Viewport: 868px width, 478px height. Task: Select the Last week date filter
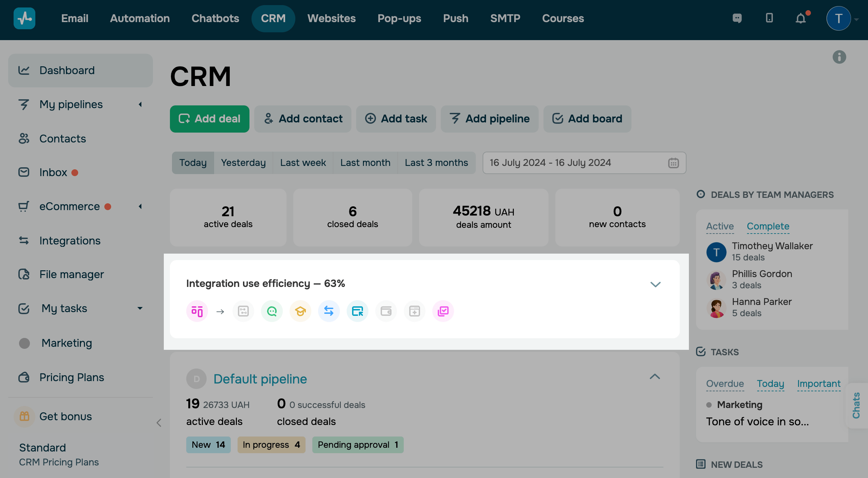[303, 163]
